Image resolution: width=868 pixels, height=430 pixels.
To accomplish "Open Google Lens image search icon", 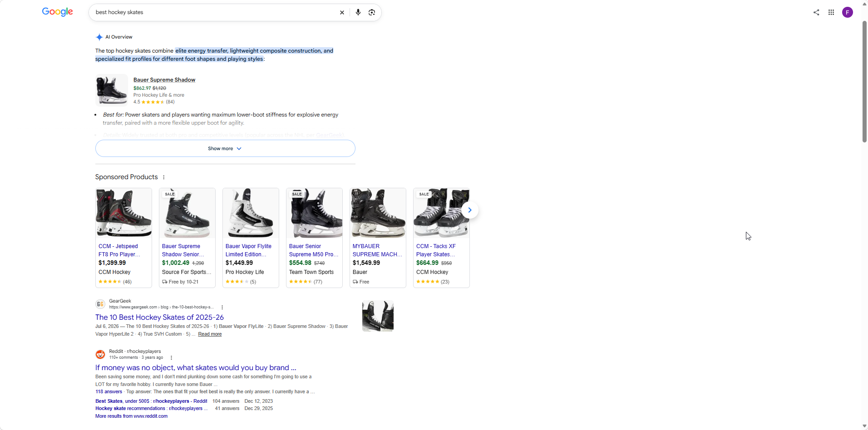I will pyautogui.click(x=372, y=12).
